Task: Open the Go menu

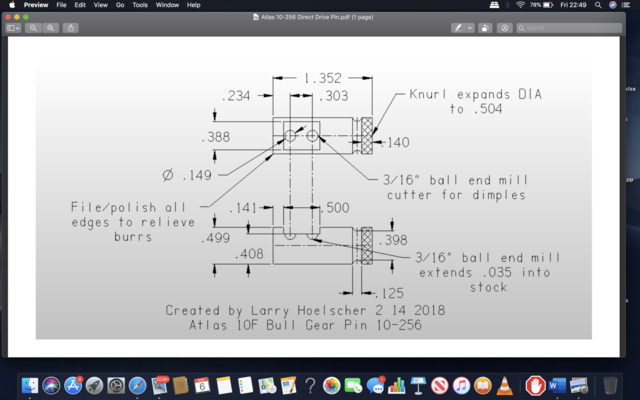Action: tap(120, 5)
